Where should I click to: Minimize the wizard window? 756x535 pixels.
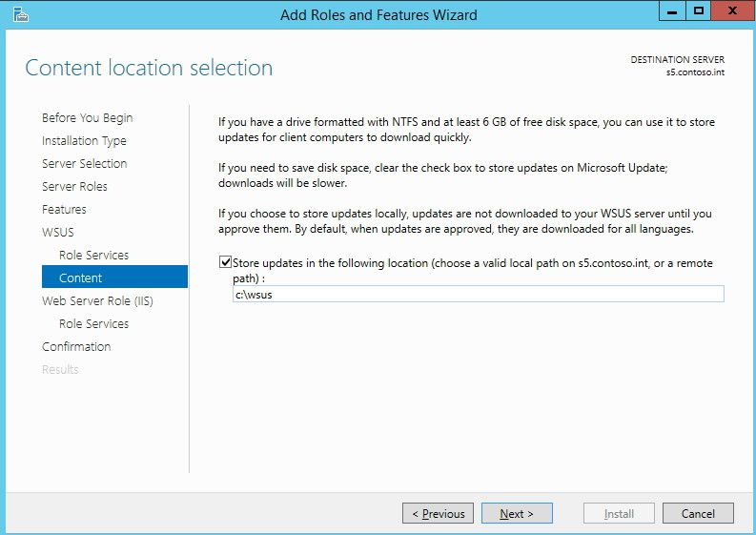pyautogui.click(x=672, y=10)
